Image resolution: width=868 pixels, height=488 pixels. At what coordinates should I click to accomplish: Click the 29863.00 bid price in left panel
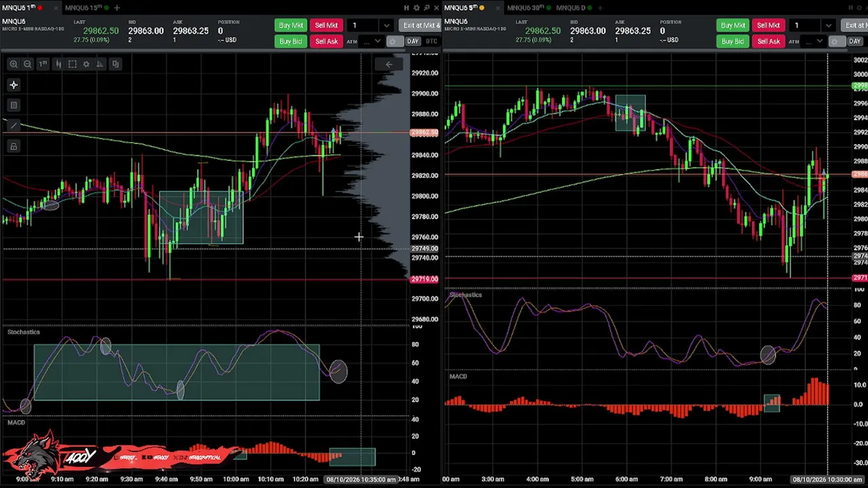click(146, 31)
